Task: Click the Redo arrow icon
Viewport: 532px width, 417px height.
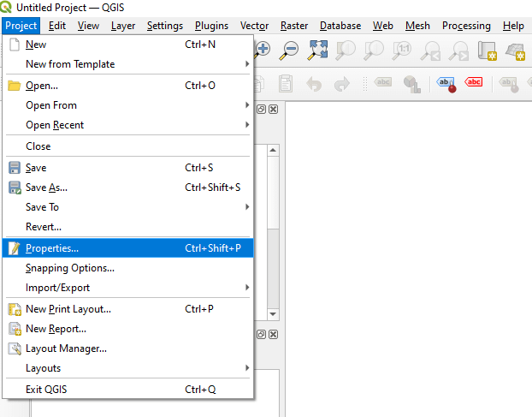Action: 341,83
